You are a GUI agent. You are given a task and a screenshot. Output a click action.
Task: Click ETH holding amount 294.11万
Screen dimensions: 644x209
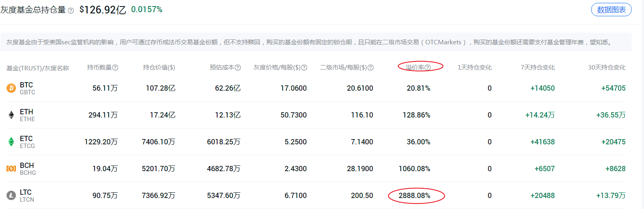103,115
